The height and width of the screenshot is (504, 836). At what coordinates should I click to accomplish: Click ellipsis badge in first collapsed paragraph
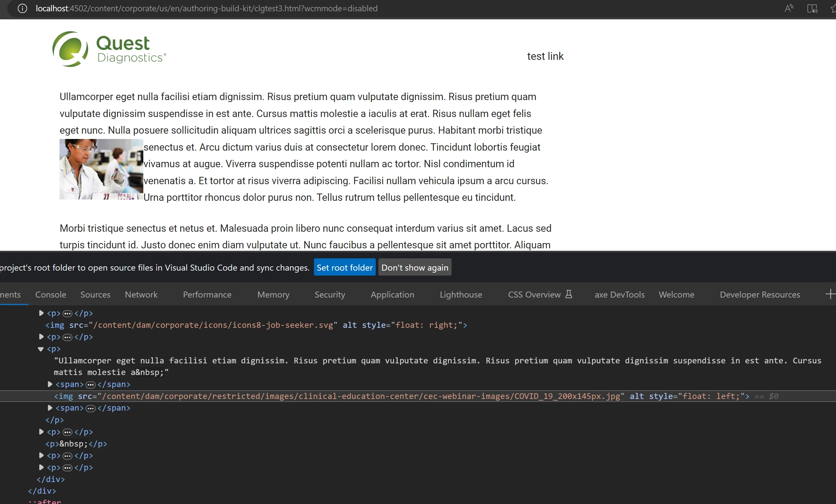click(68, 314)
